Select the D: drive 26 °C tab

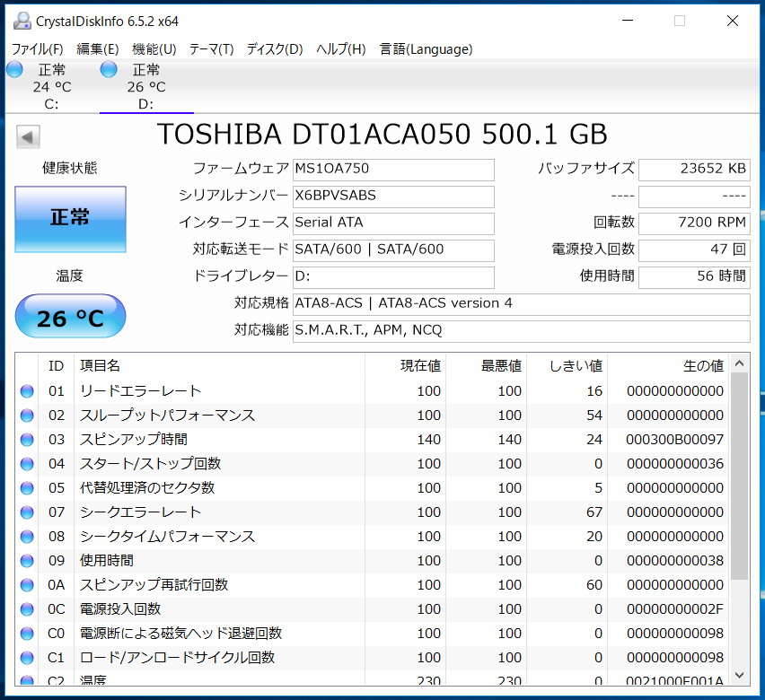146,86
